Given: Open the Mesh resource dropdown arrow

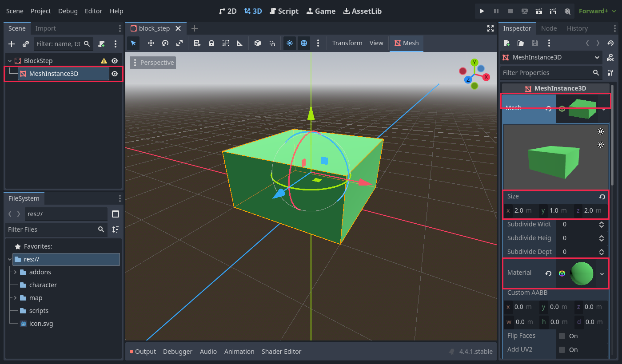Looking at the screenshot, I should click(603, 108).
